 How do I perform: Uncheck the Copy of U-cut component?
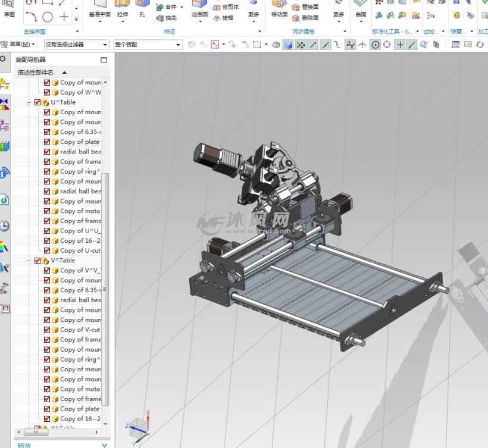coord(47,250)
